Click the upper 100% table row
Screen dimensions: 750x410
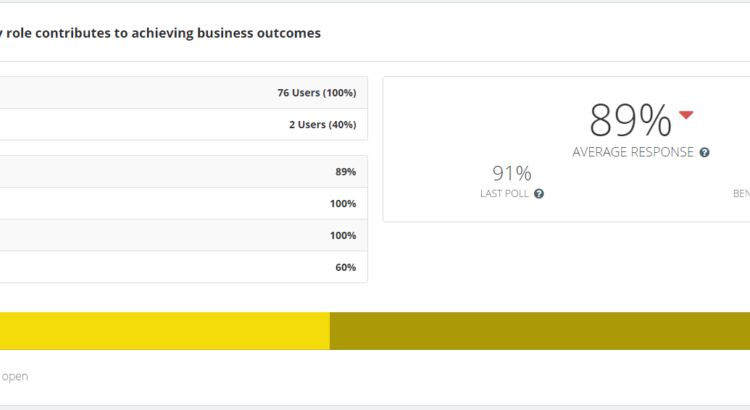[183, 204]
